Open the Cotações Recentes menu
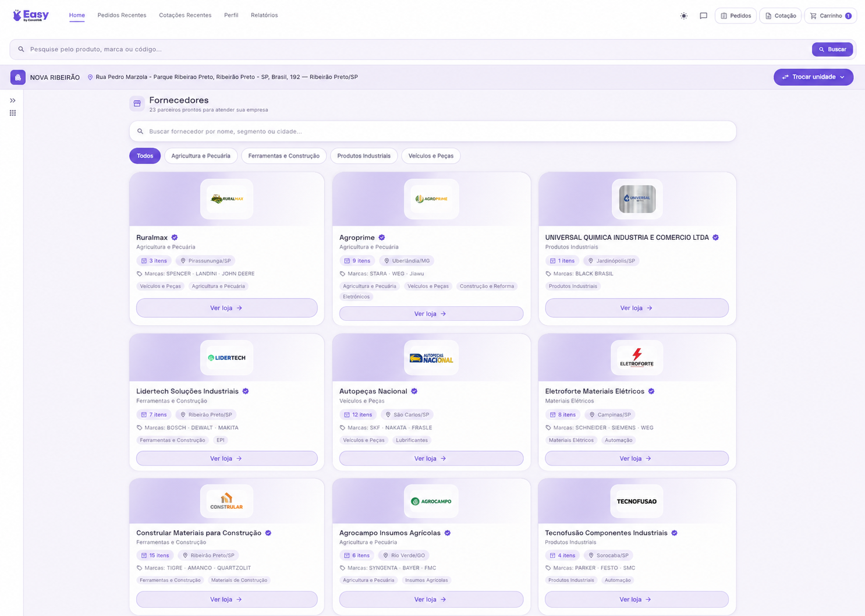Image resolution: width=865 pixels, height=616 pixels. click(x=185, y=15)
